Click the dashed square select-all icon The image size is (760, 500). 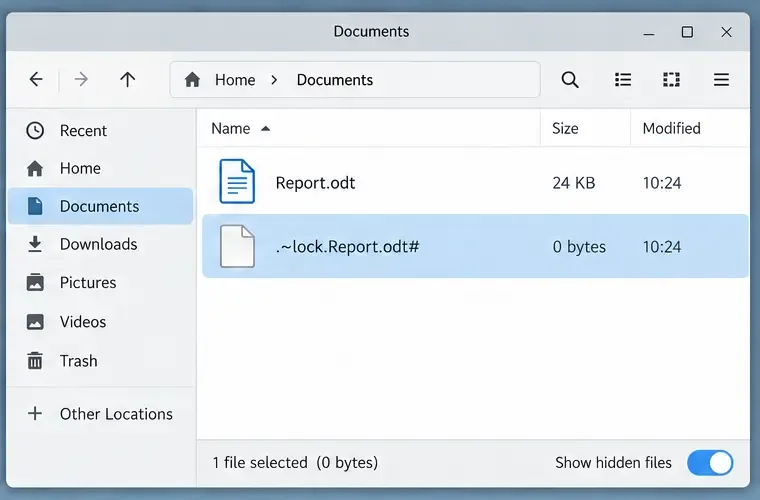pos(671,79)
